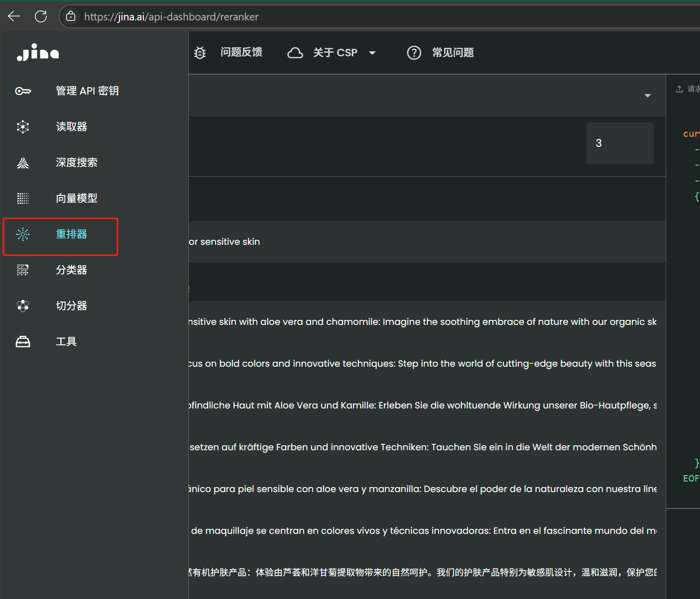
Task: Expand the model selector dropdown arrow
Action: tap(647, 96)
